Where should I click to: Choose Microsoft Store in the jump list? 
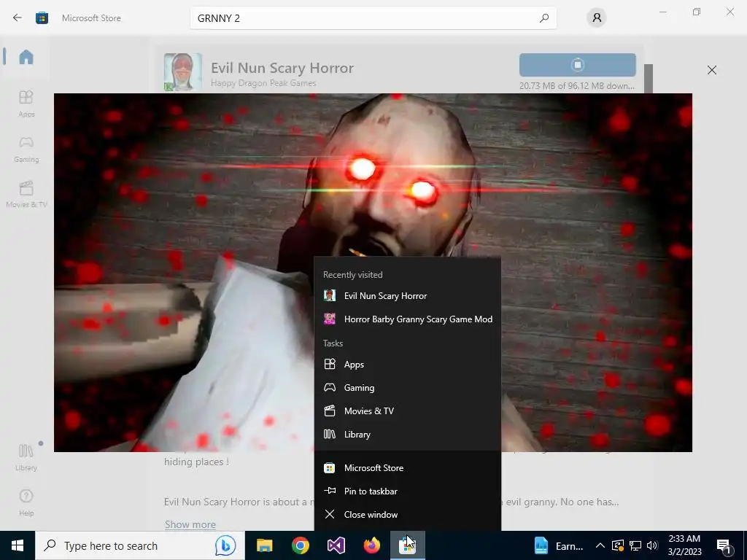click(x=407, y=467)
